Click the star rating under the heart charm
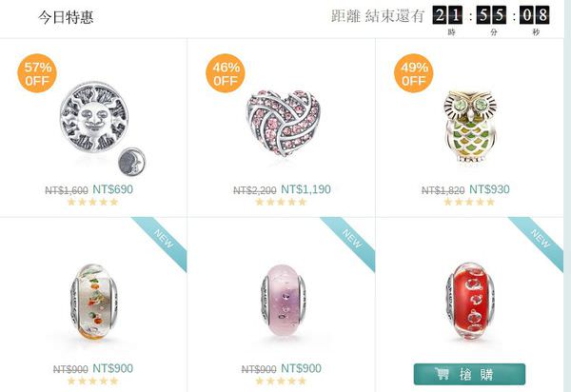This screenshot has width=571, height=392. coord(281,202)
